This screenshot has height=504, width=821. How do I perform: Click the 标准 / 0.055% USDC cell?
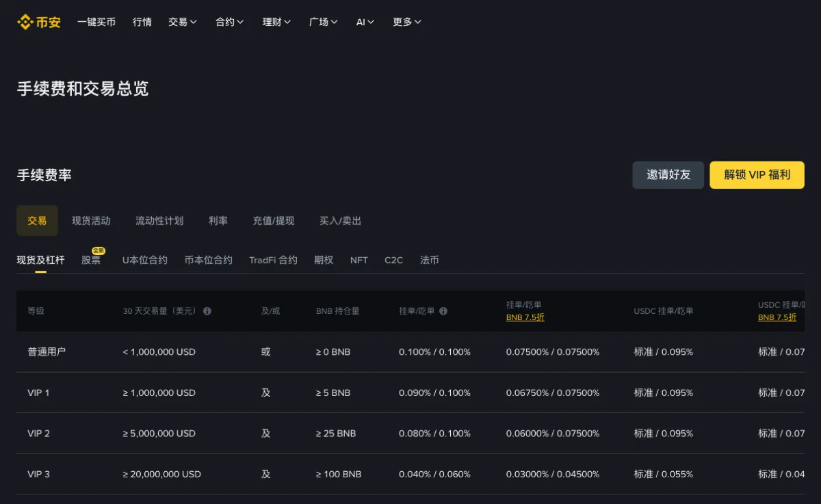(x=664, y=474)
